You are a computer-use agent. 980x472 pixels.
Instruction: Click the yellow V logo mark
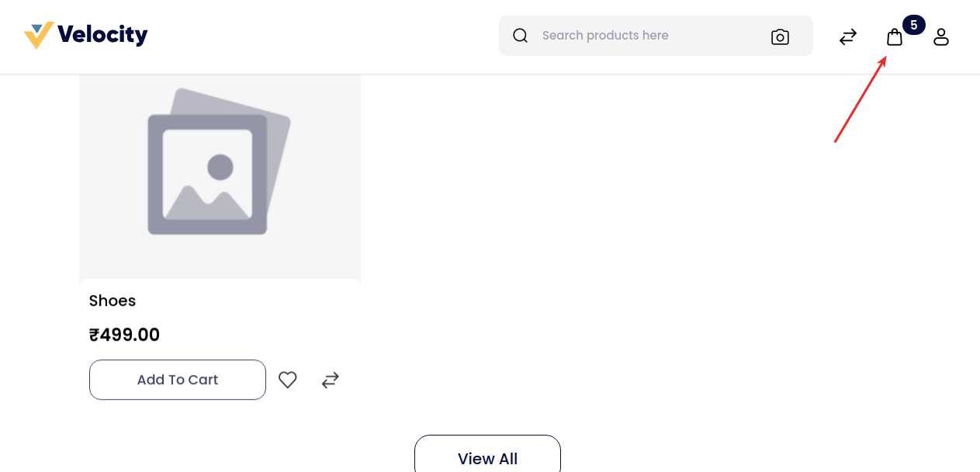pos(38,35)
